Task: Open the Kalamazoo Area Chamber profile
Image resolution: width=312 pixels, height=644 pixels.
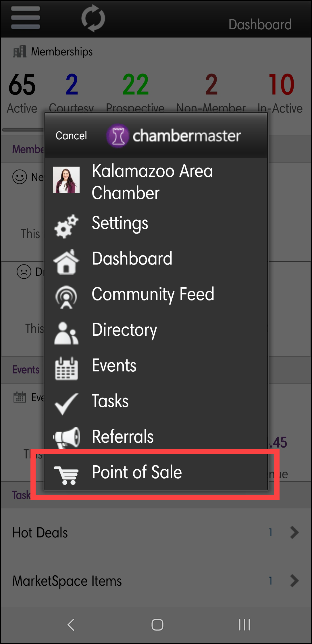Action: 152,182
